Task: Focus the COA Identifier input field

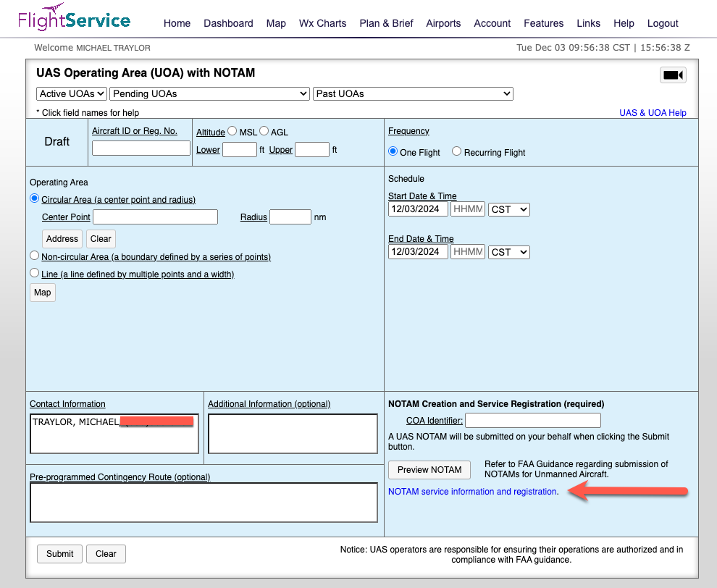Action: pos(533,420)
